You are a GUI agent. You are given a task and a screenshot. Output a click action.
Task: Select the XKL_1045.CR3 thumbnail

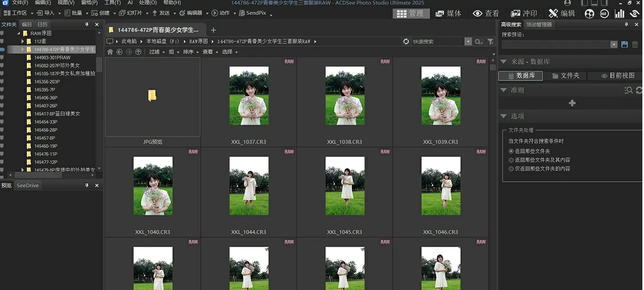[345, 186]
